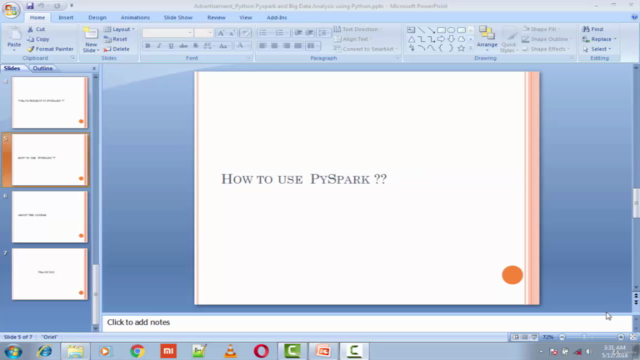Copy the selection

click(38, 39)
